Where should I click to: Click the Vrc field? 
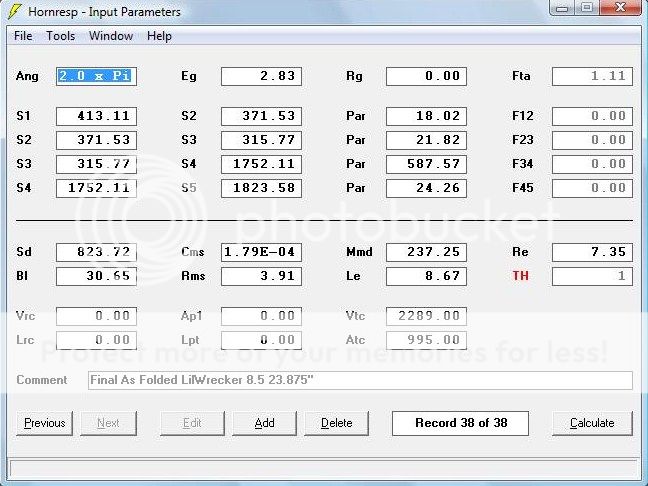(x=96, y=316)
